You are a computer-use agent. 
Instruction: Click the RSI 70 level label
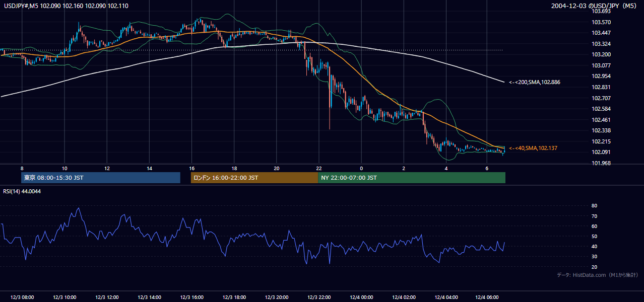click(x=594, y=216)
